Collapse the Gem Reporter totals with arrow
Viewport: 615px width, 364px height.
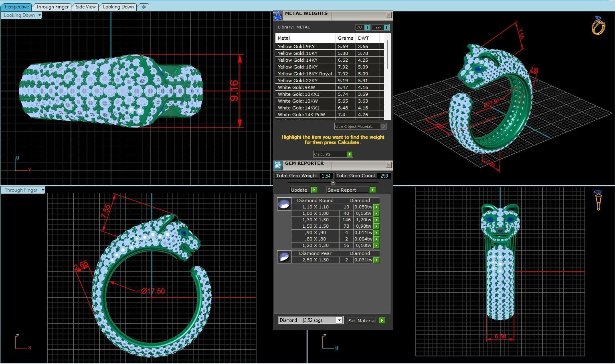tap(333, 183)
